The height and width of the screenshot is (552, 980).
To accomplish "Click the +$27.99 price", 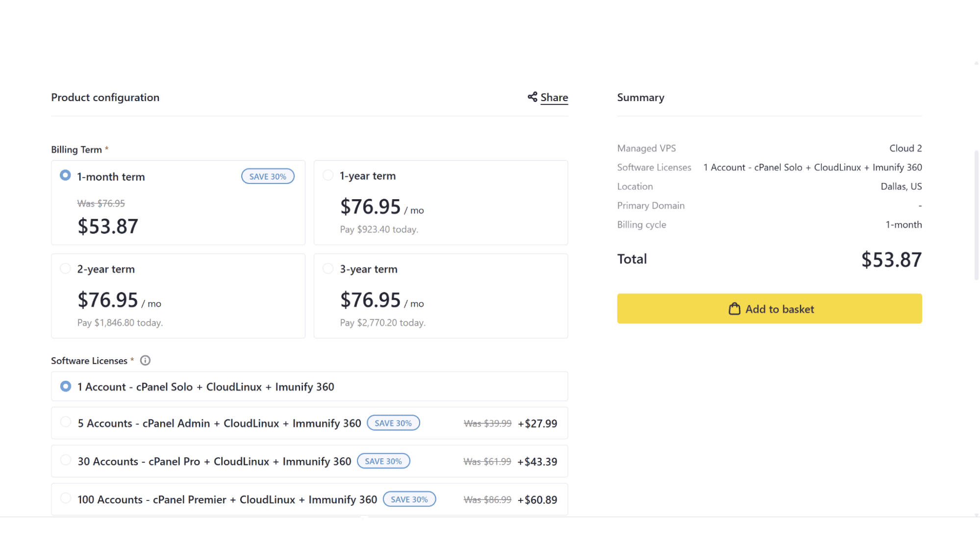I will [537, 423].
